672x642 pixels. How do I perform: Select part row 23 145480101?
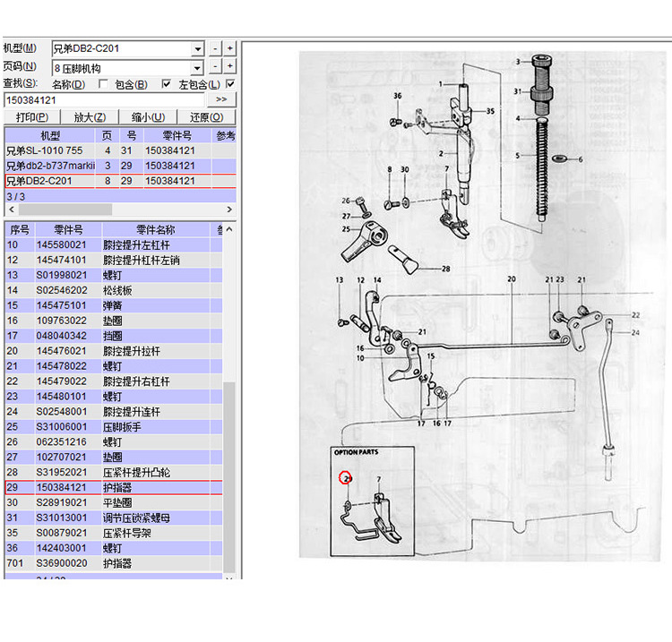pyautogui.click(x=114, y=397)
